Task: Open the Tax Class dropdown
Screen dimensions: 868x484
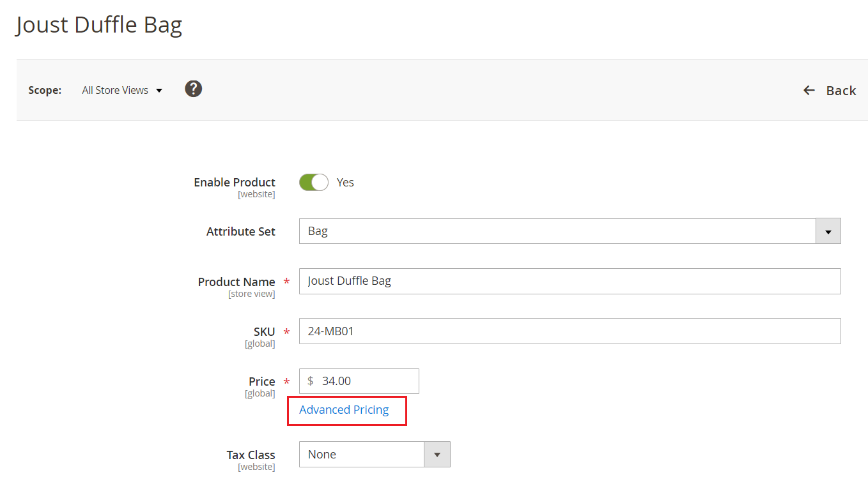Action: 375,455
